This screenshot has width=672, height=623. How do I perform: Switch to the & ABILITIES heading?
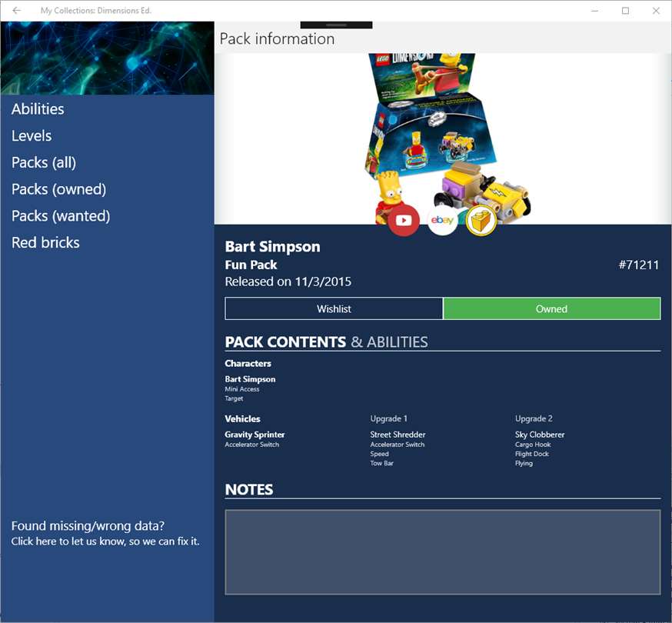[x=389, y=342]
